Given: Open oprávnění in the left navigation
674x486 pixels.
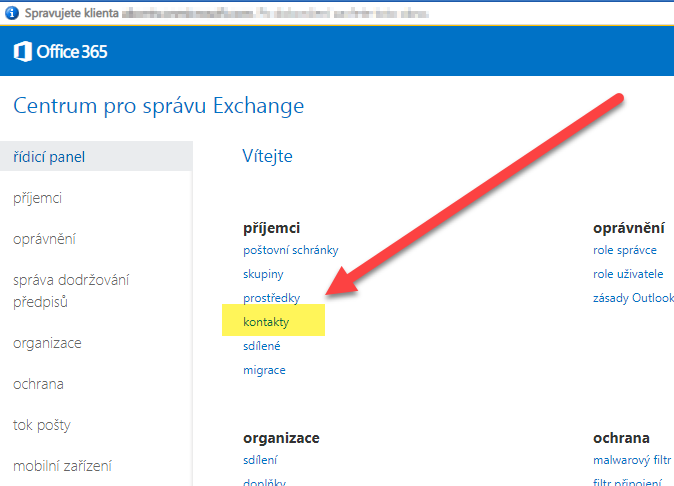Looking at the screenshot, I should pyautogui.click(x=44, y=239).
